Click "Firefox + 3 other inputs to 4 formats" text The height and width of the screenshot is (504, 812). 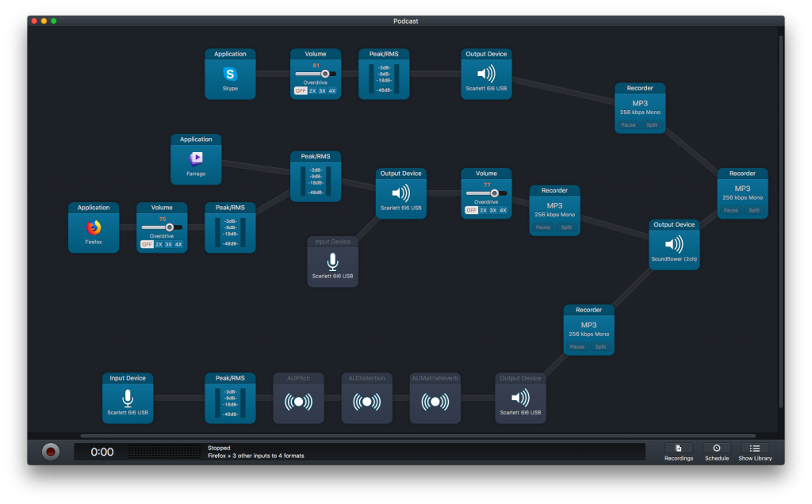point(256,456)
